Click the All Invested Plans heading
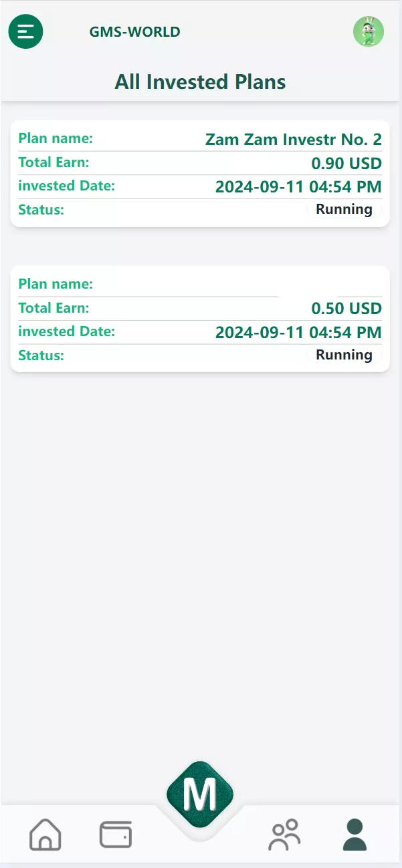This screenshot has height=868, width=402. 201,82
